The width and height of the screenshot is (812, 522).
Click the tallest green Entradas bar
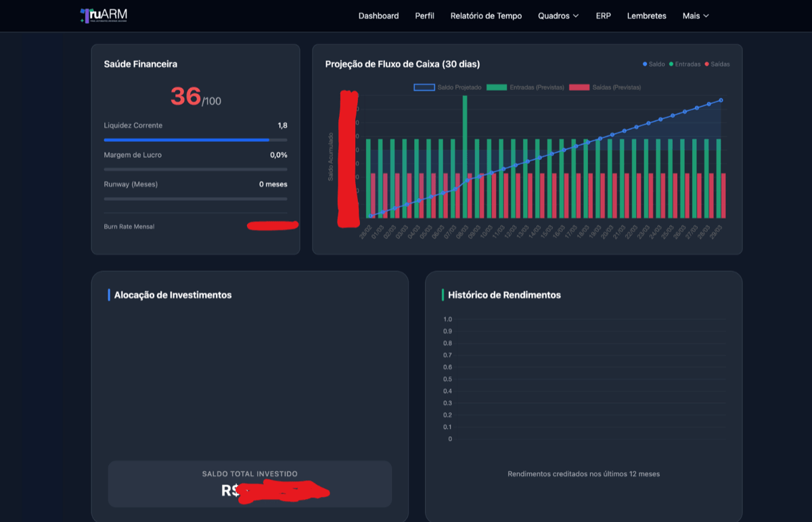465,156
